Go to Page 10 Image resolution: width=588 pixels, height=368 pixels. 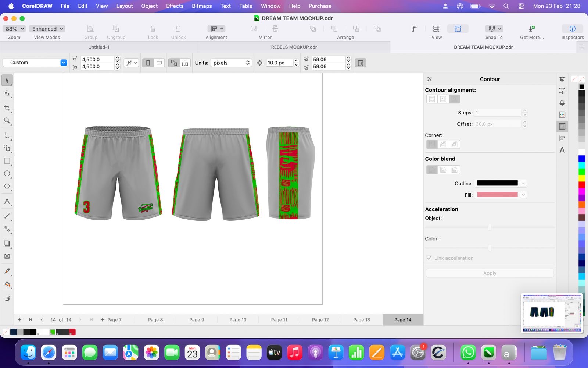click(x=238, y=320)
